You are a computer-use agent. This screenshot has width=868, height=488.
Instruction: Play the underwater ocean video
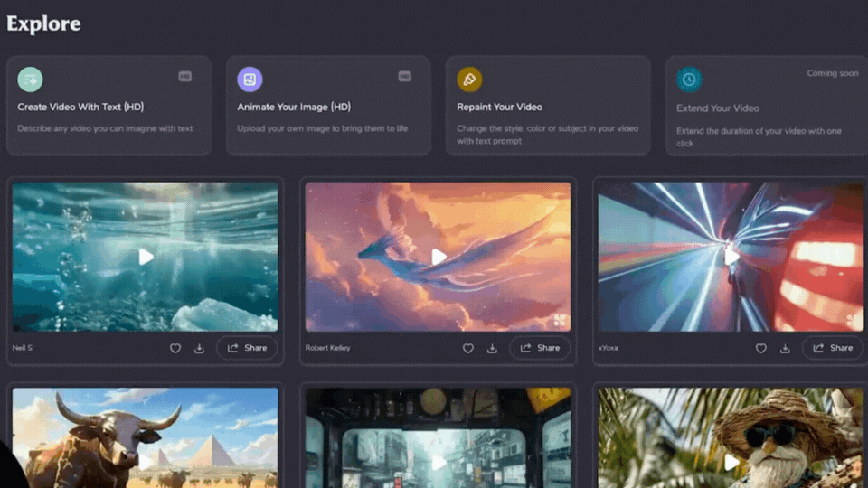(x=146, y=257)
